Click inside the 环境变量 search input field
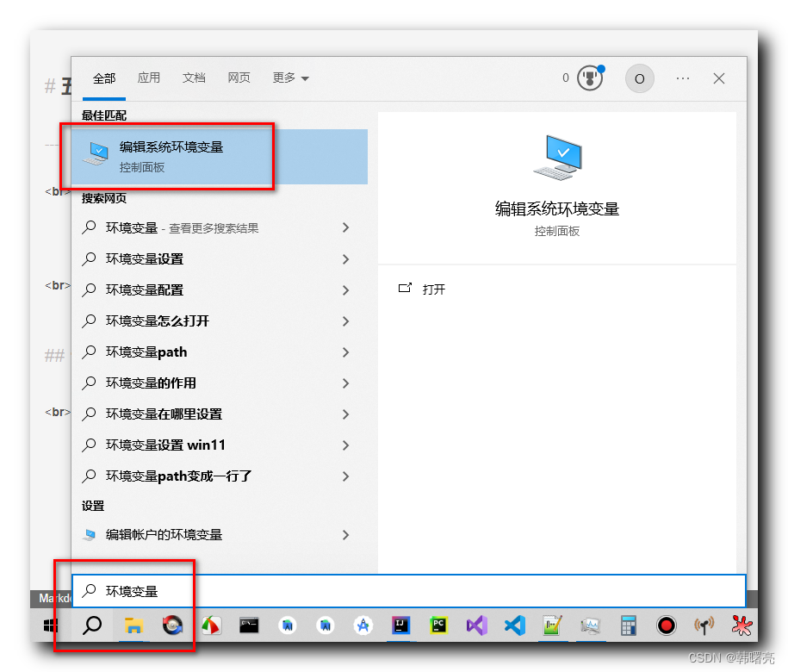The image size is (788, 672). coord(258,590)
